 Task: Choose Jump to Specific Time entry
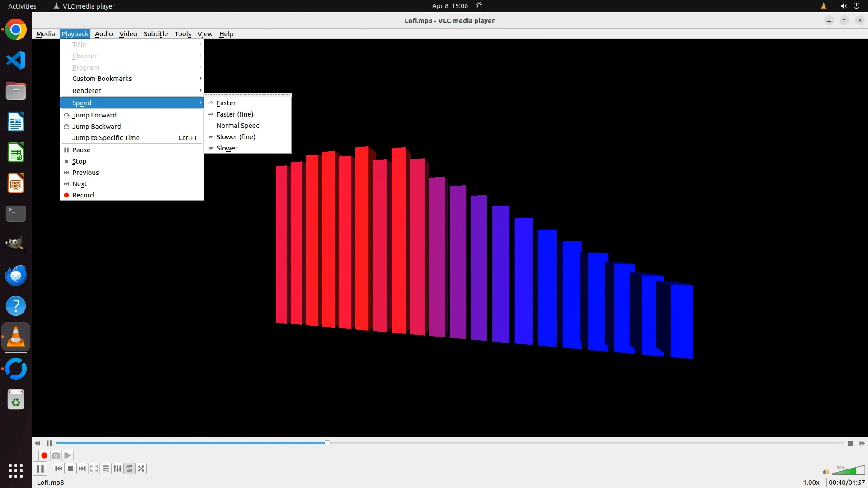tap(106, 138)
